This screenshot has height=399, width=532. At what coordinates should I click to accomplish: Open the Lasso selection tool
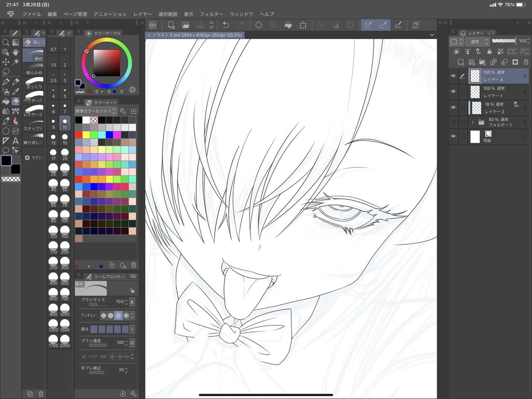click(6, 70)
